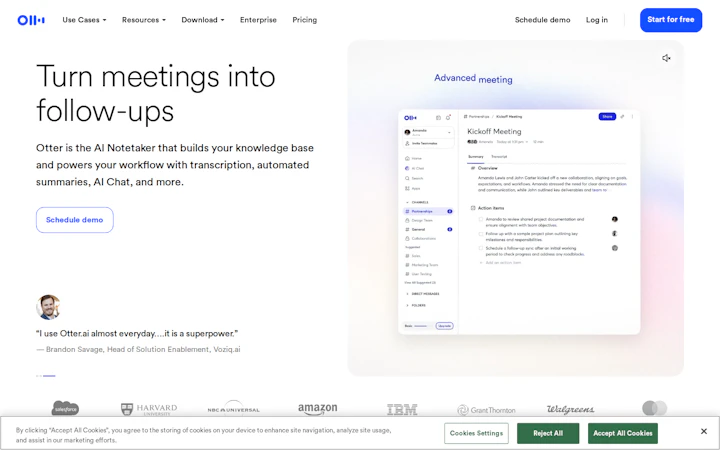Viewport: 720px width, 450px height.
Task: Go to the Enterprise page
Action: [x=258, y=20]
